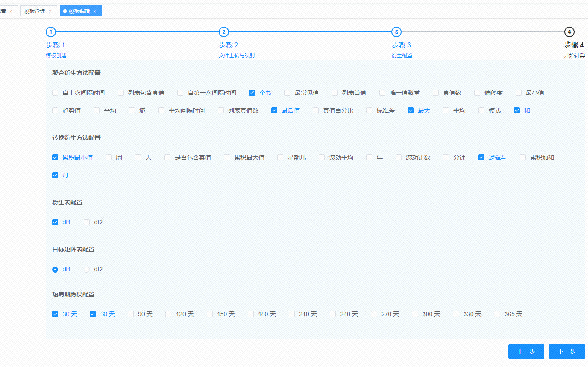Tick 列表真值数 checkbox

(221, 110)
